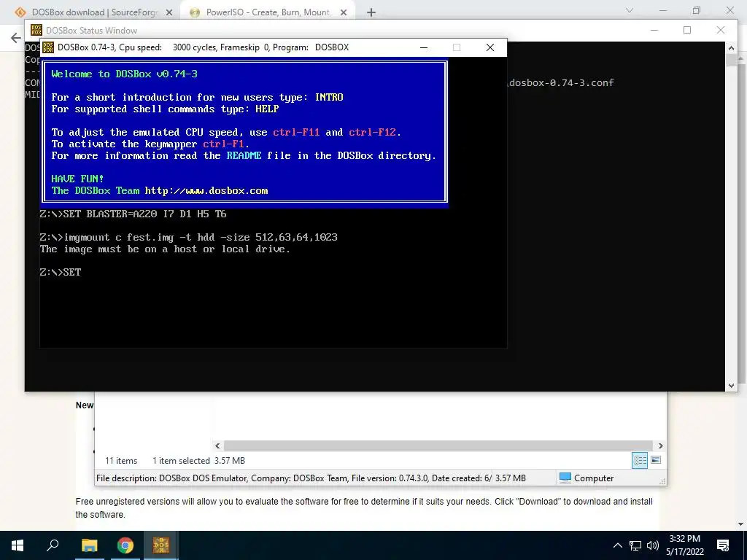Close the PowerISO browser tab

(344, 13)
